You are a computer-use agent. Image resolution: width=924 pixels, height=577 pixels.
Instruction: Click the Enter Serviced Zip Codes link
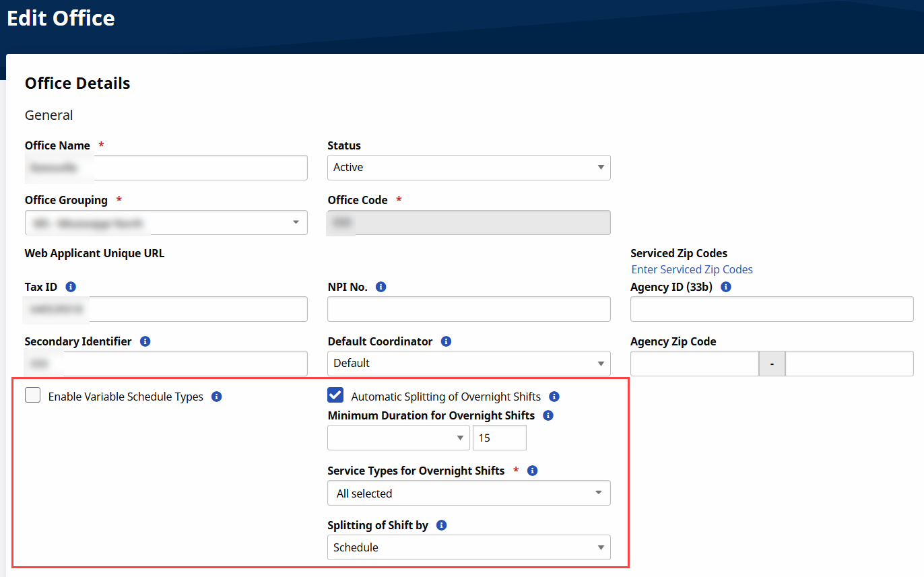click(x=692, y=269)
